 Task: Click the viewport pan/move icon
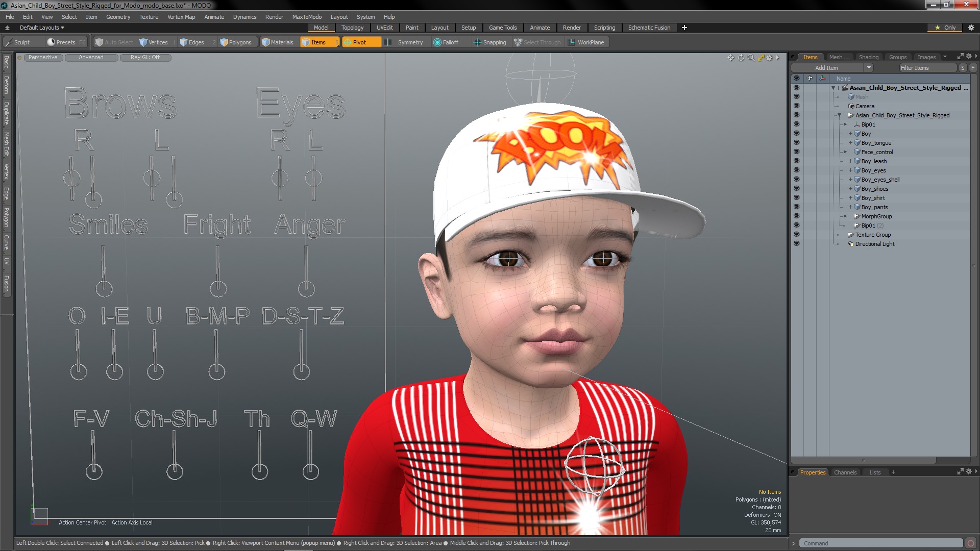pos(731,58)
